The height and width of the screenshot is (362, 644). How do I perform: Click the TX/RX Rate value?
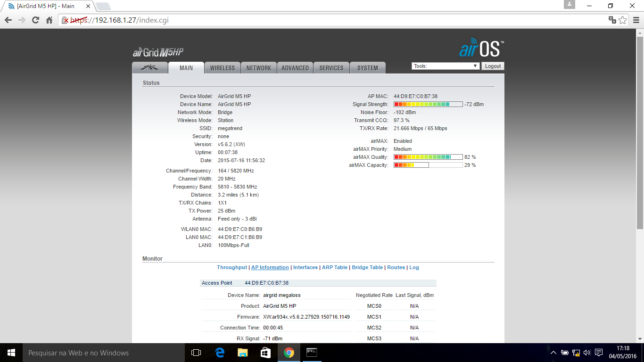421,128
